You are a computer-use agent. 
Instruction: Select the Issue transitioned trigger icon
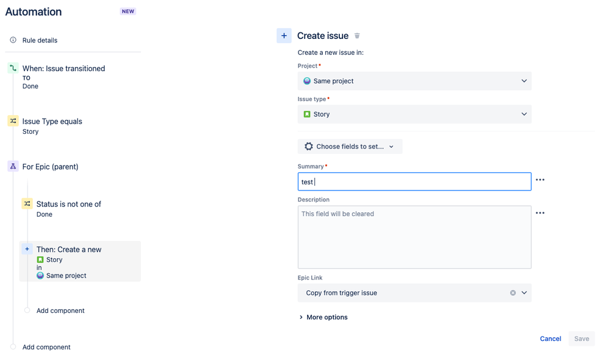(13, 68)
